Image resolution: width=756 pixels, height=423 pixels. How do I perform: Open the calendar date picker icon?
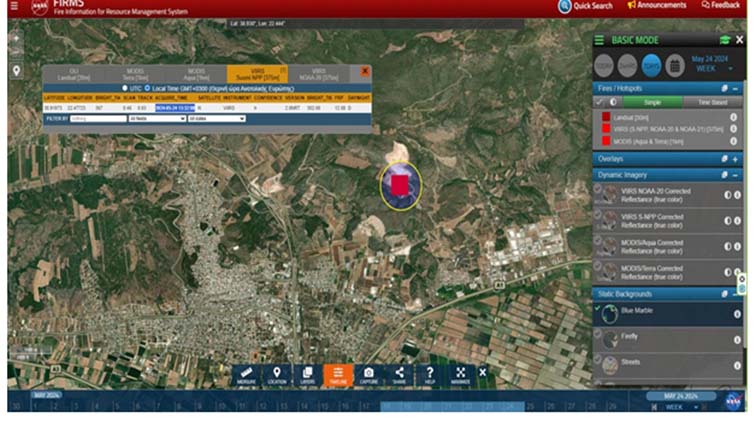coord(675,66)
